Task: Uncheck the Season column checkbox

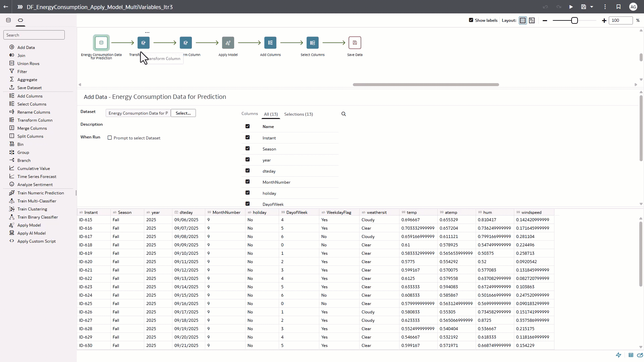Action: [248, 148]
